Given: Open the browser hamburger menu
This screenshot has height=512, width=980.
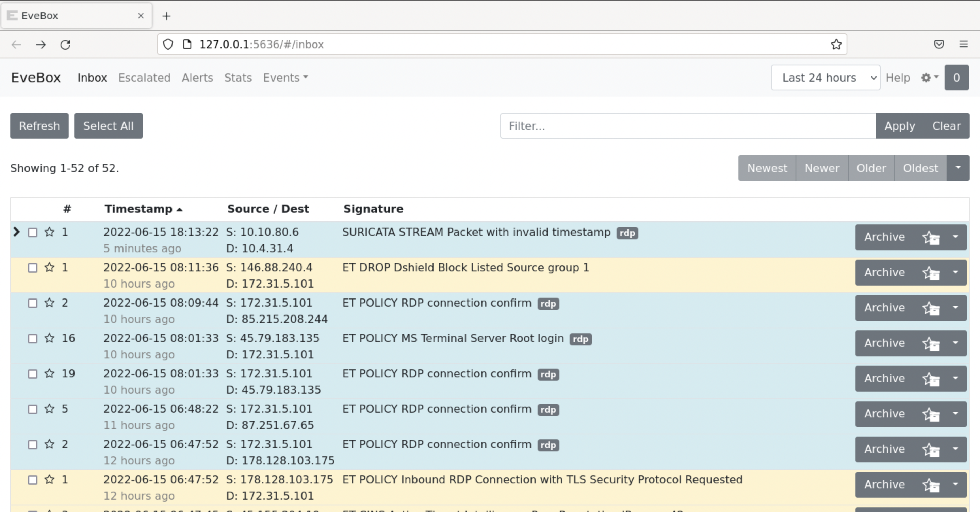Looking at the screenshot, I should pos(963,45).
